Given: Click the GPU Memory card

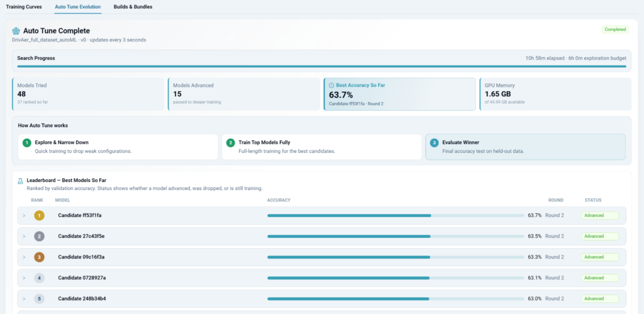Looking at the screenshot, I should point(556,94).
